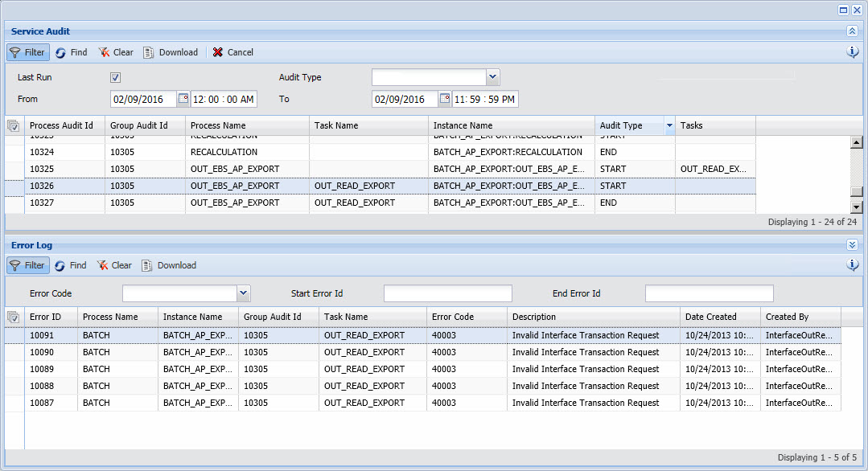868x471 pixels.
Task: Expand the Error Code dropdown
Action: pyautogui.click(x=244, y=293)
